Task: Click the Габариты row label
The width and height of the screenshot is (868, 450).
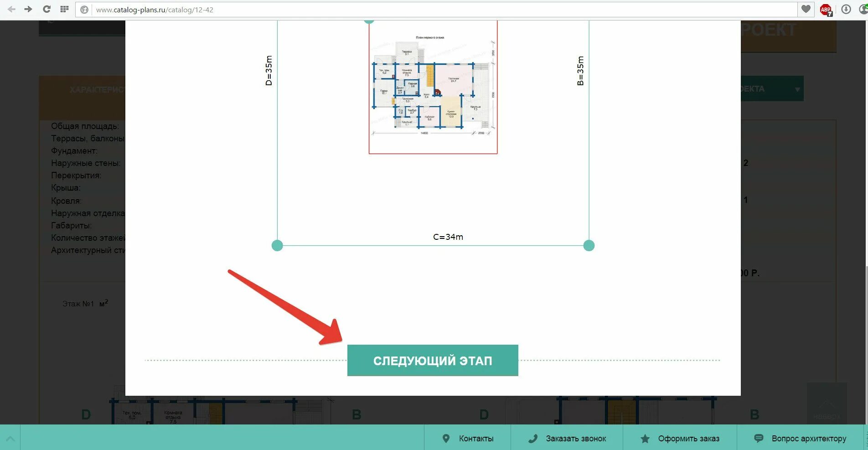Action: coord(71,226)
